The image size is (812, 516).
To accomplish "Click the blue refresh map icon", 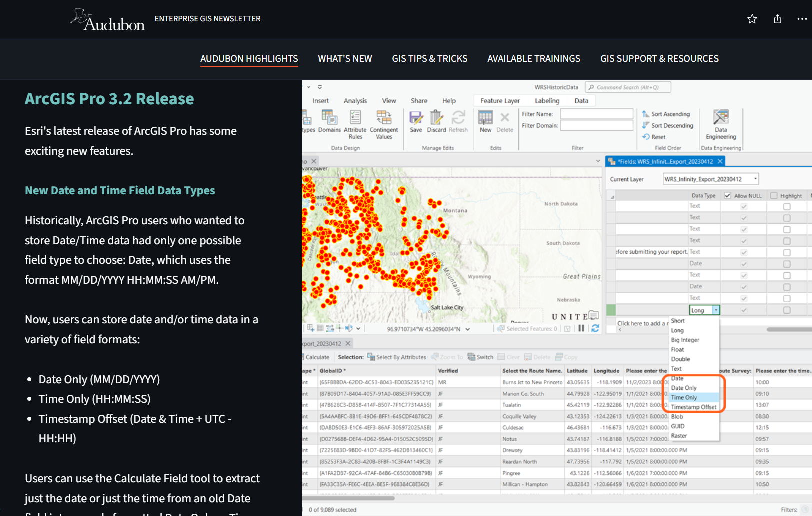I will click(595, 328).
